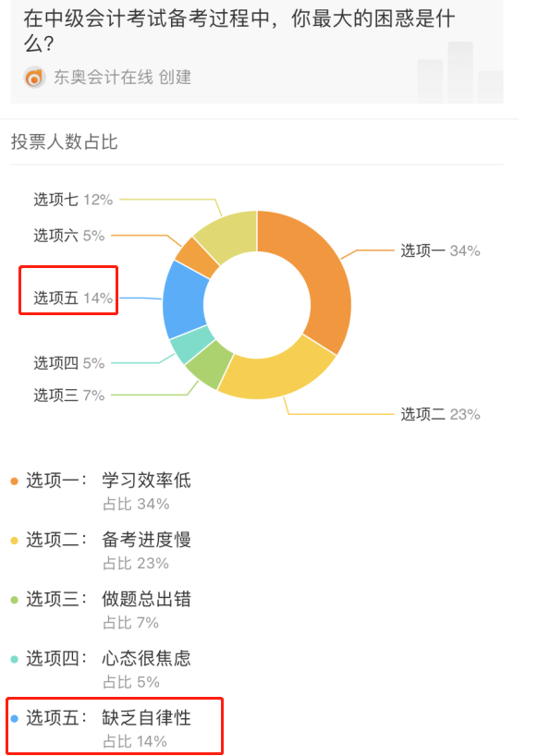Open the 东奥会计在线 creator link
The height and width of the screenshot is (756, 538).
click(x=83, y=78)
